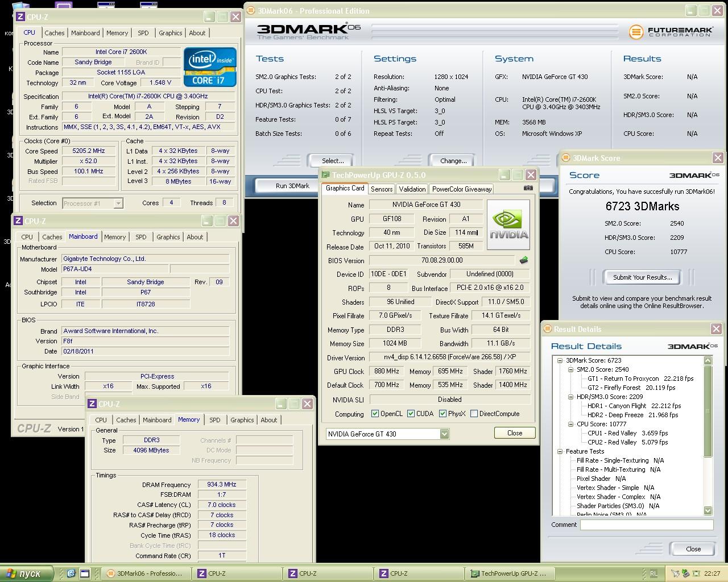
Task: Click the Z icon of the CPU-Z Mainboard window
Action: 18,221
